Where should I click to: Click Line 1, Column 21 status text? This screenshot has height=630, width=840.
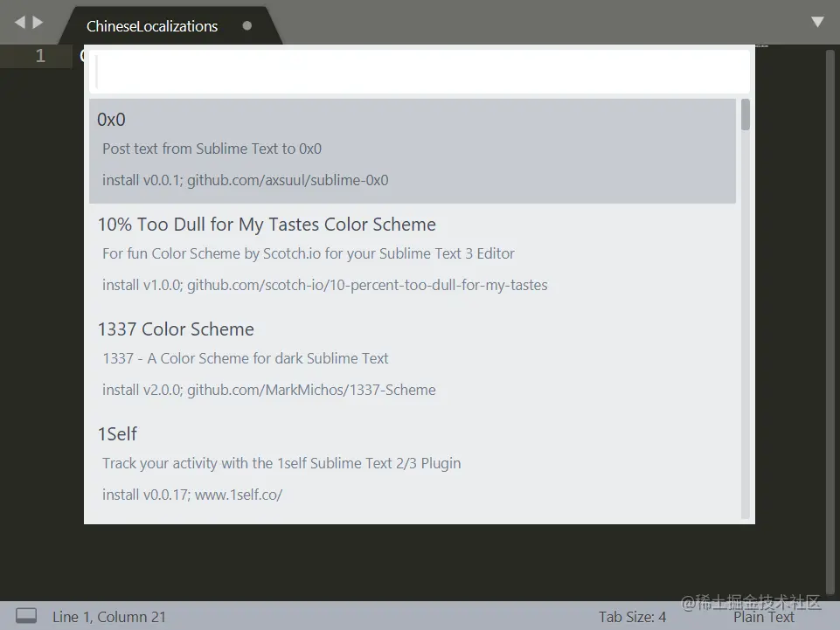point(109,617)
